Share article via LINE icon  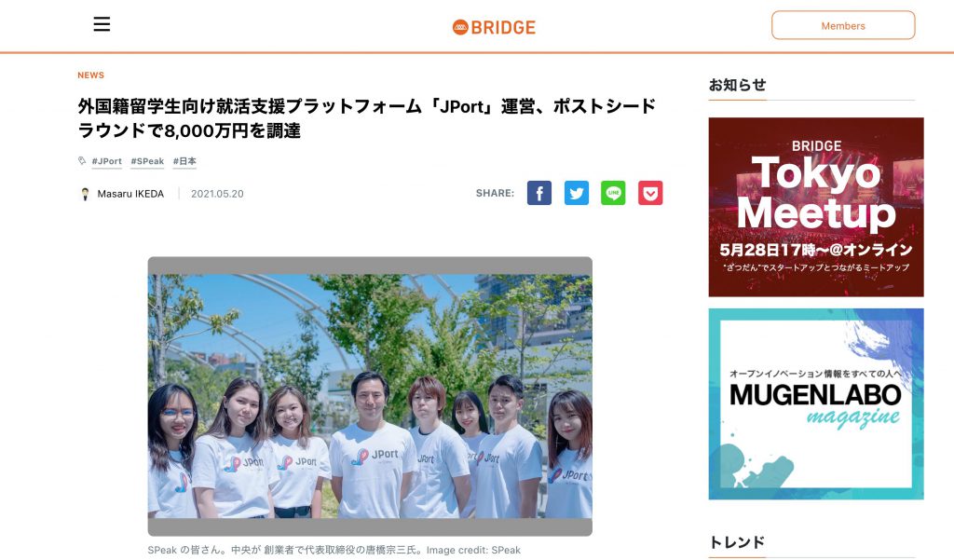(613, 193)
